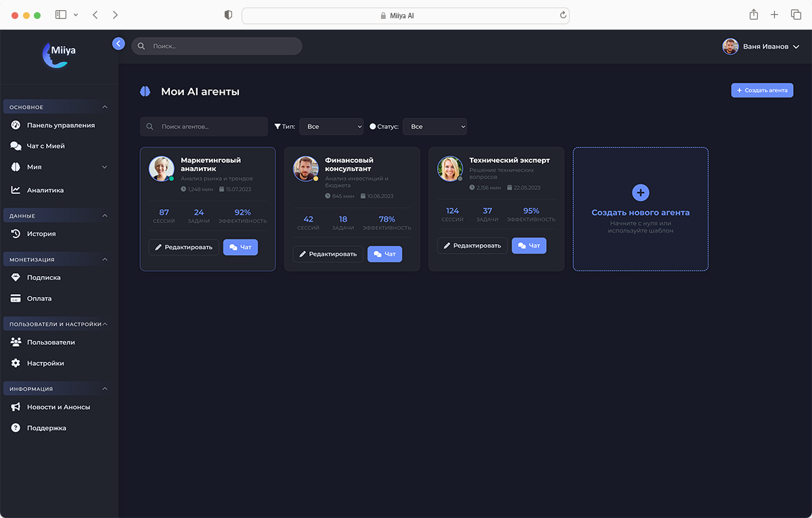Open the Панель управления dashboard icon
Viewport: 812px width, 518px height.
(15, 125)
